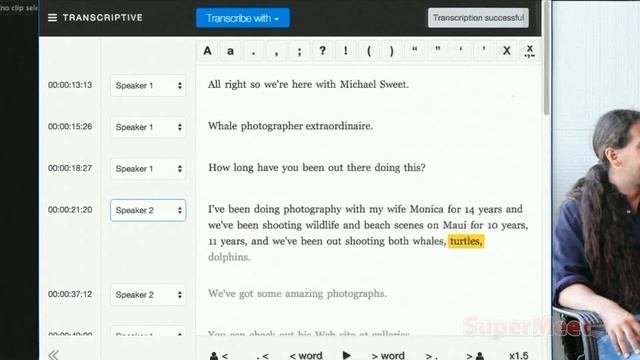Viewport: 640px width, 360px height.
Task: Click line 'We've got some amazing photographs.'
Action: coord(297,294)
